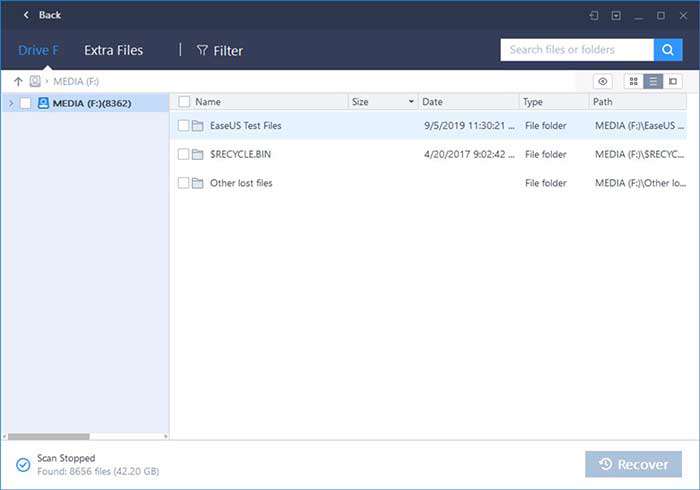Maximize the window
This screenshot has width=700, height=490.
click(x=661, y=16)
